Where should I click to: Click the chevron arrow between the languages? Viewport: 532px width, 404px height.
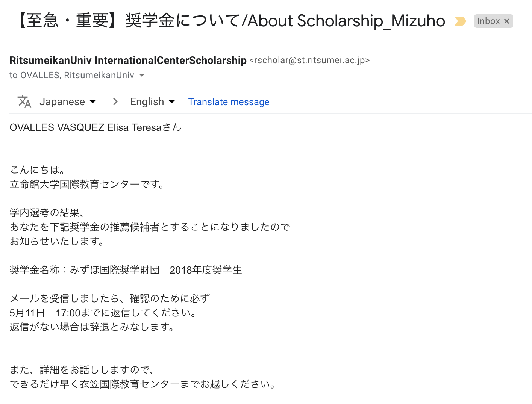pos(115,101)
